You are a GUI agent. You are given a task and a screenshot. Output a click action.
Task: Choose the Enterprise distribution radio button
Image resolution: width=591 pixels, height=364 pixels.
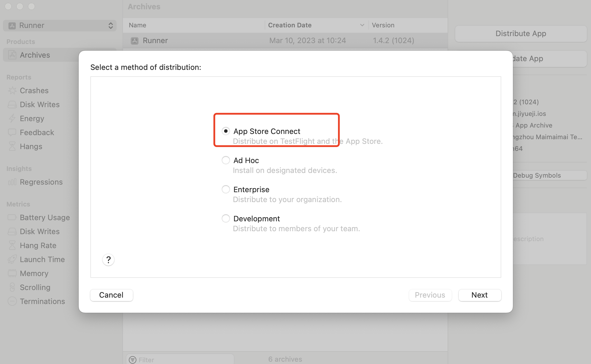pos(226,190)
